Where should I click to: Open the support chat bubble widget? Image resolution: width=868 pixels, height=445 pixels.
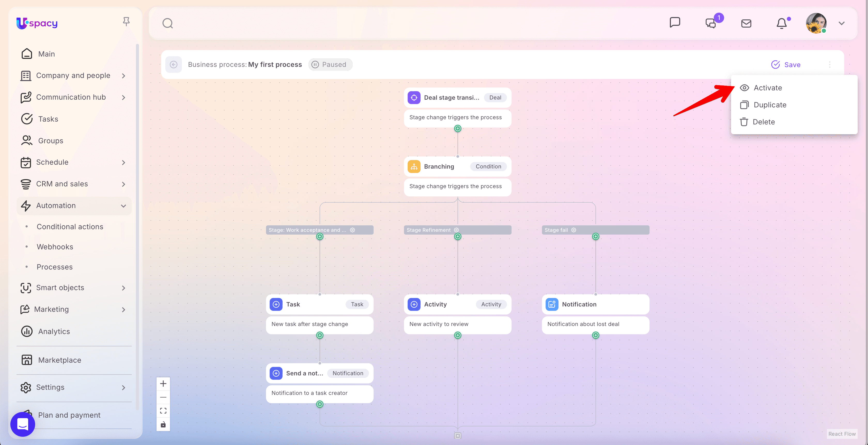tap(22, 424)
